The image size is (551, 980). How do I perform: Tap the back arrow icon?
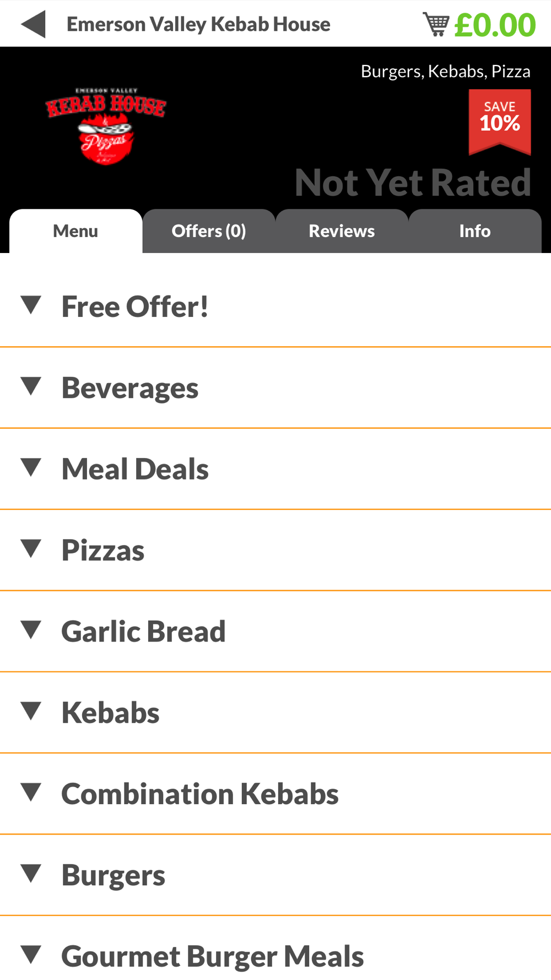click(34, 24)
